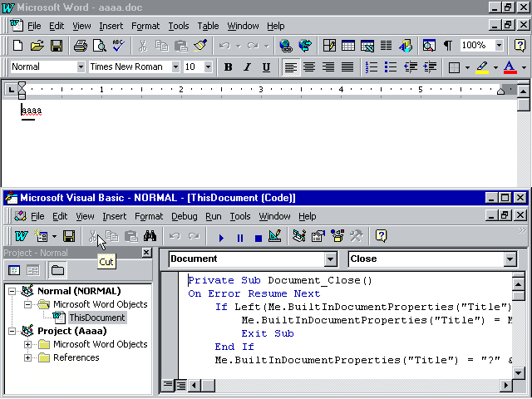Toggle Align Left in Word
The height and width of the screenshot is (399, 532).
291,67
